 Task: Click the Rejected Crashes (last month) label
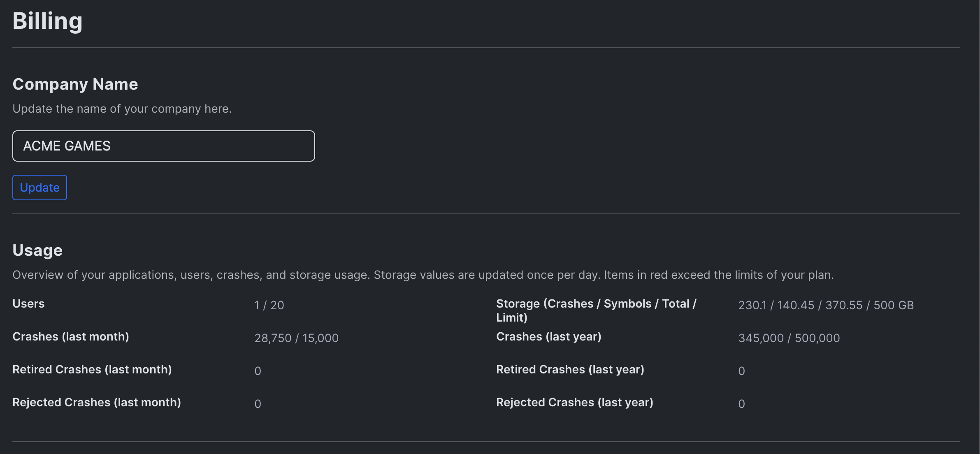pyautogui.click(x=97, y=402)
